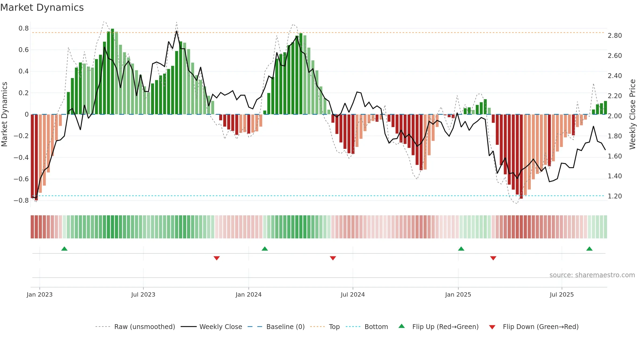This screenshot has height=362, width=644.
Task: Select the flip-up marker at Jan 2025
Action: tap(461, 249)
